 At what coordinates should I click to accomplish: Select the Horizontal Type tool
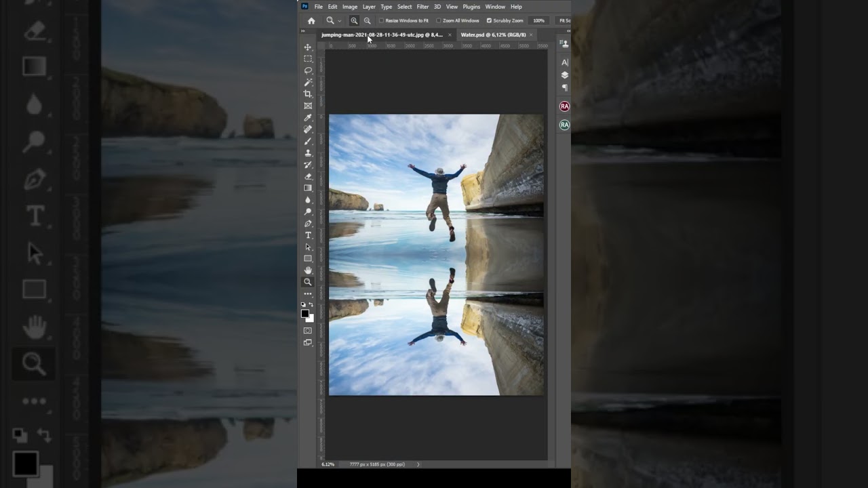(x=308, y=235)
